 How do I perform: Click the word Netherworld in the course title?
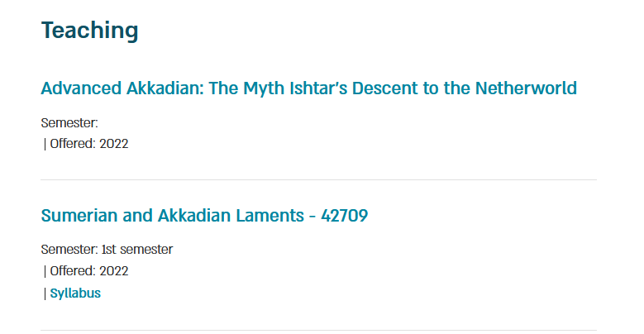(526, 88)
